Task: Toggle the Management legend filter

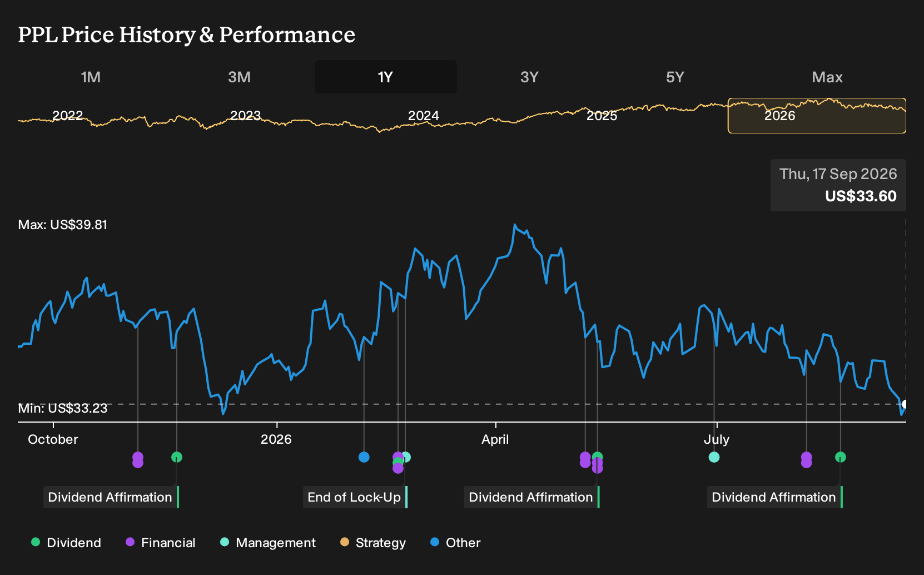Action: click(x=268, y=543)
